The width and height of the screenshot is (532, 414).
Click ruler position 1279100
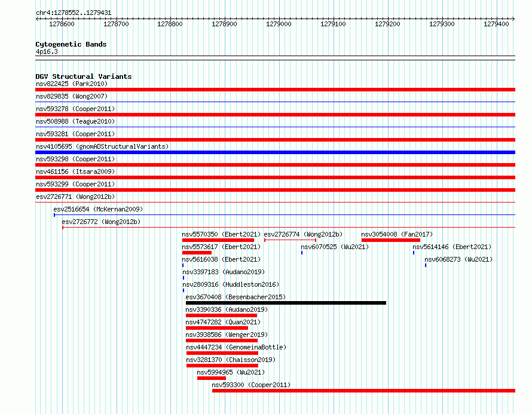[333, 24]
